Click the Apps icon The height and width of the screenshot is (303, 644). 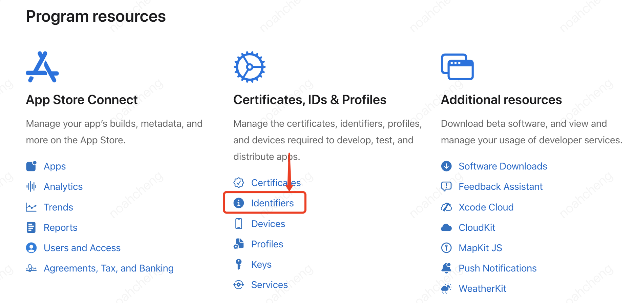pyautogui.click(x=31, y=166)
